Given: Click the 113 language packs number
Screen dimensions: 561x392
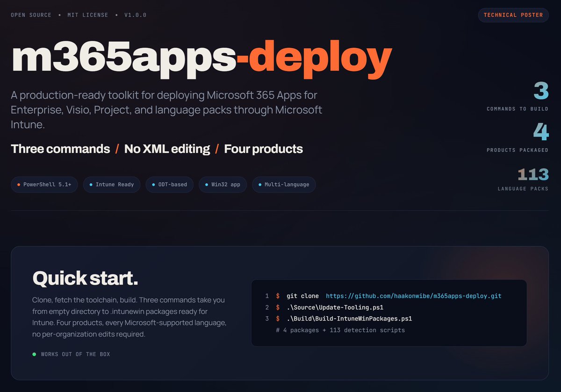Looking at the screenshot, I should pos(533,174).
